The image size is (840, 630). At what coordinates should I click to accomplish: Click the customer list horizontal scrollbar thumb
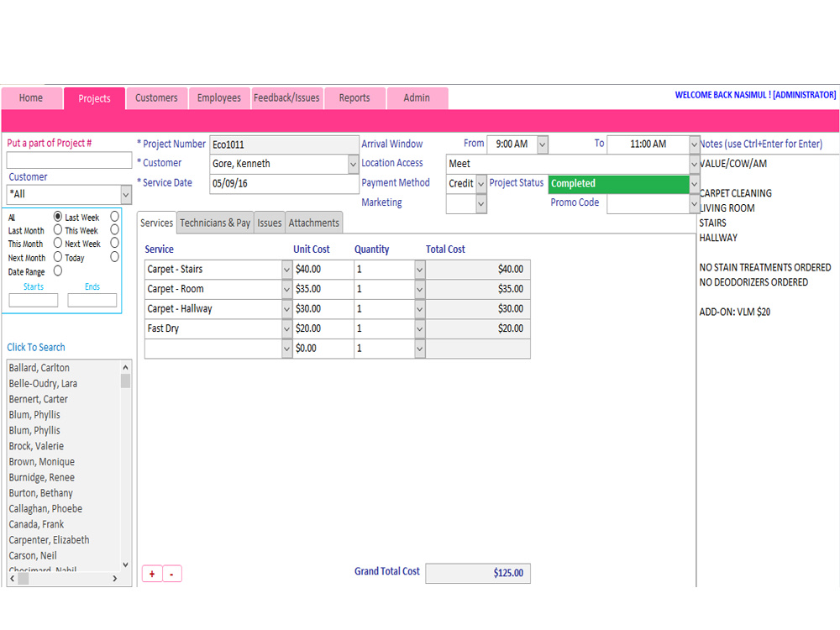tap(24, 579)
